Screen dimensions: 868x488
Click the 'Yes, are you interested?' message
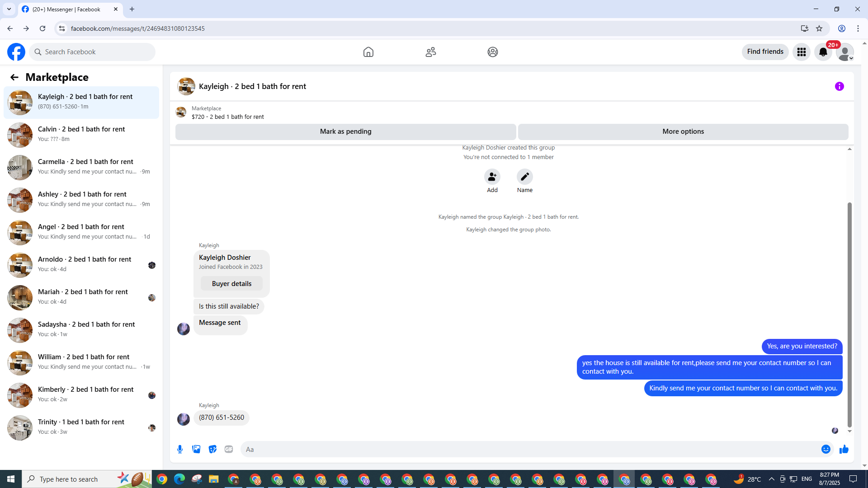click(802, 346)
